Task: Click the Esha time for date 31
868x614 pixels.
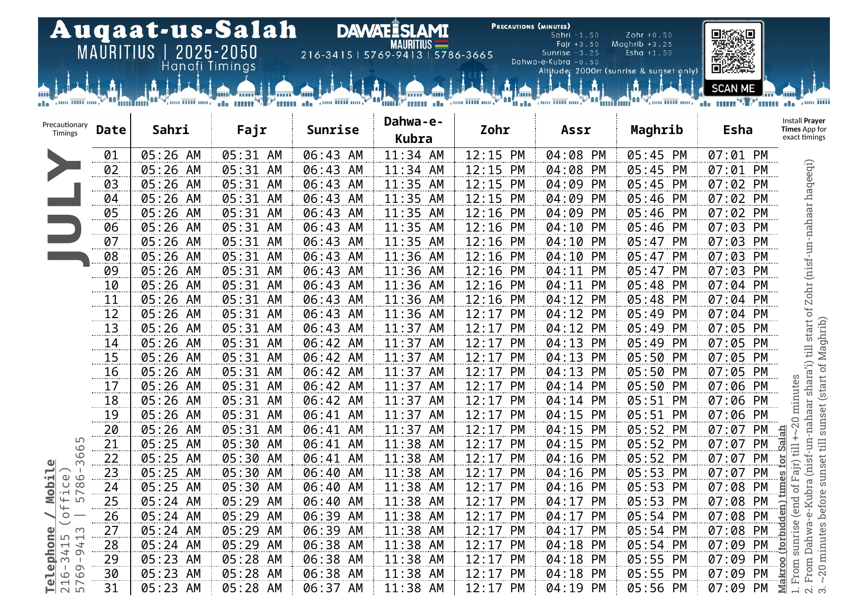Action: [737, 588]
